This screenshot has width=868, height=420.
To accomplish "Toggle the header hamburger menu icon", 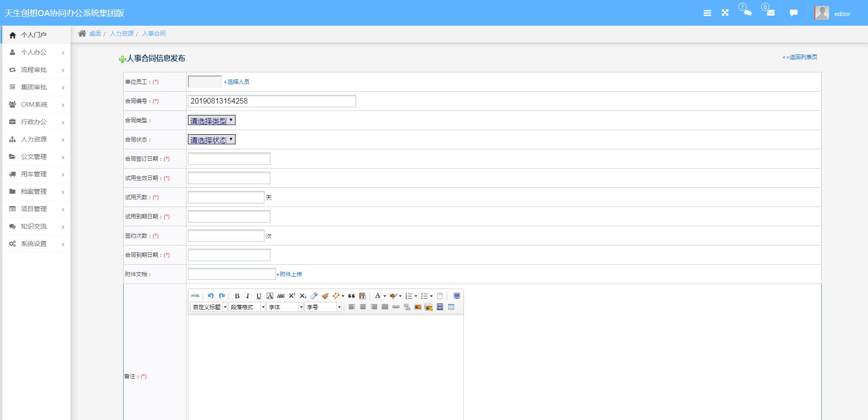I will point(707,13).
